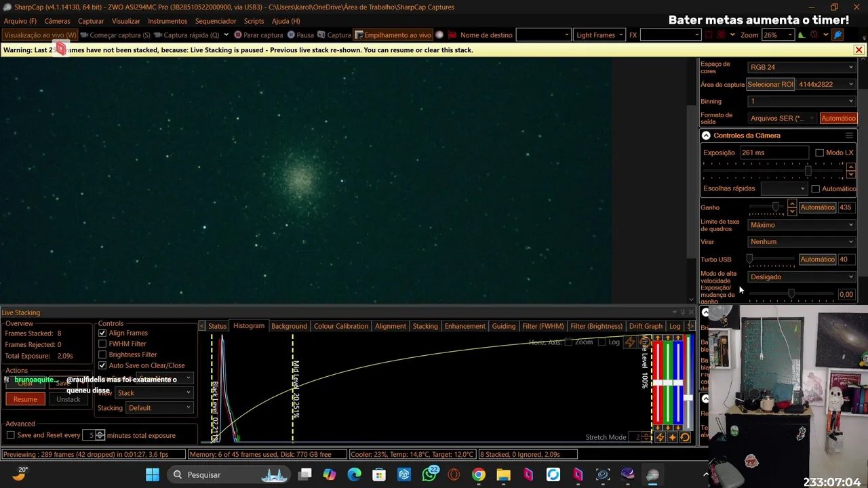
Task: Click Unstack button
Action: 68,399
